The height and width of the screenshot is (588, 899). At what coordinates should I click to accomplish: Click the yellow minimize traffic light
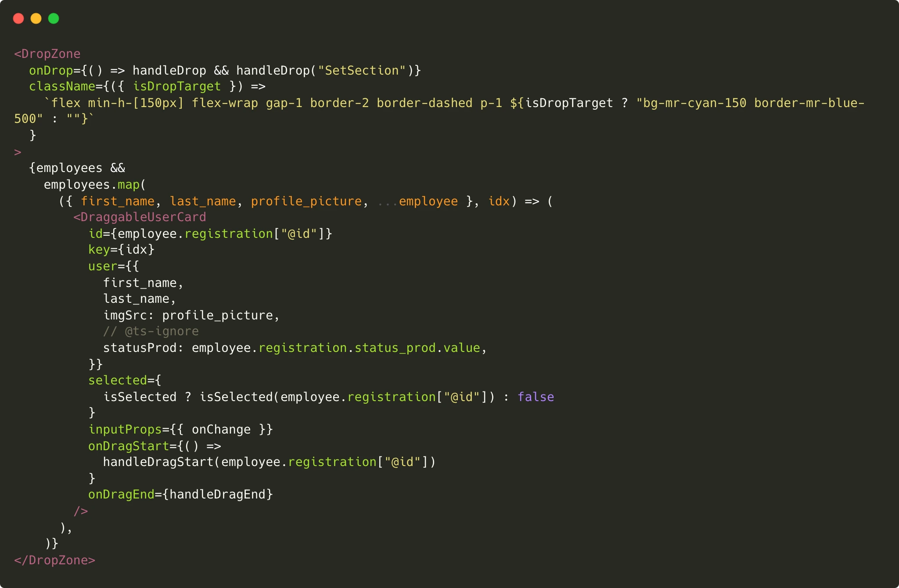pyautogui.click(x=37, y=19)
